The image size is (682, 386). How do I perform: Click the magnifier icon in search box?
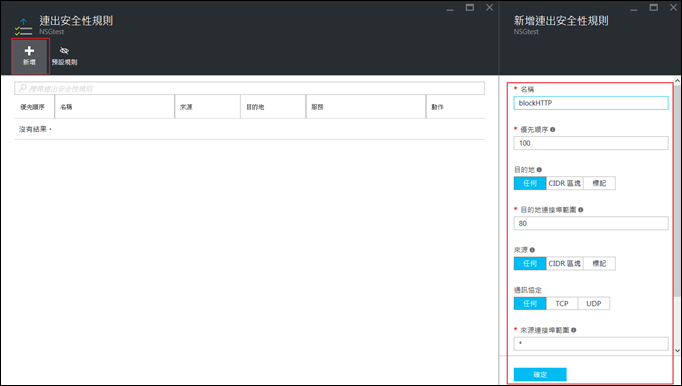[22, 88]
